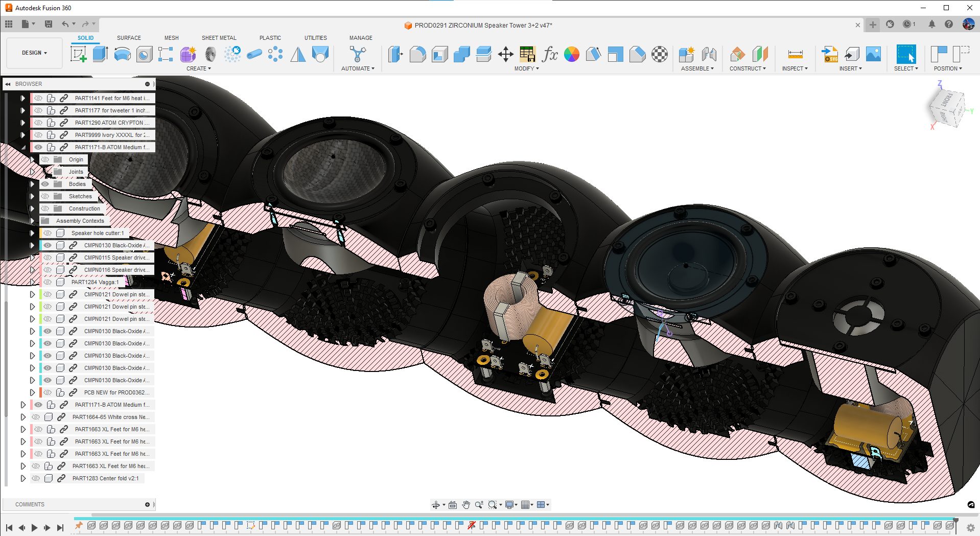This screenshot has width=980, height=536.
Task: Activate the Pan tool in navigation bar
Action: click(x=465, y=504)
